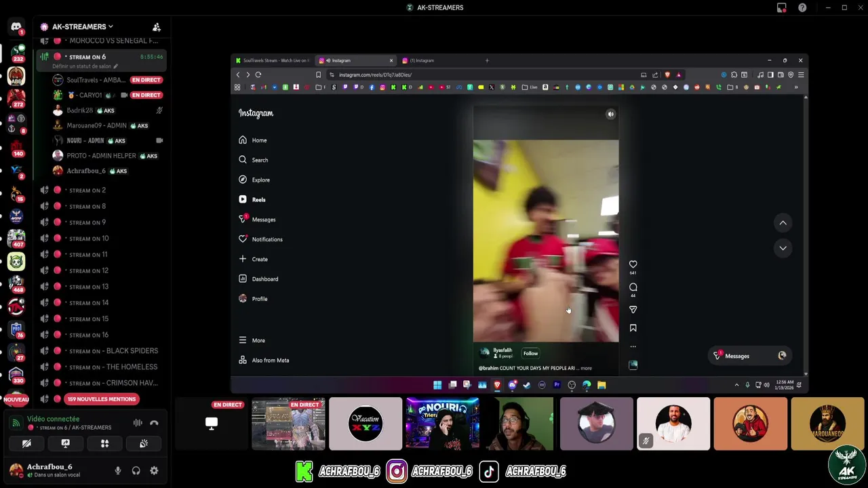Open Discord user settings gear
This screenshot has width=868, height=488.
pos(154,470)
